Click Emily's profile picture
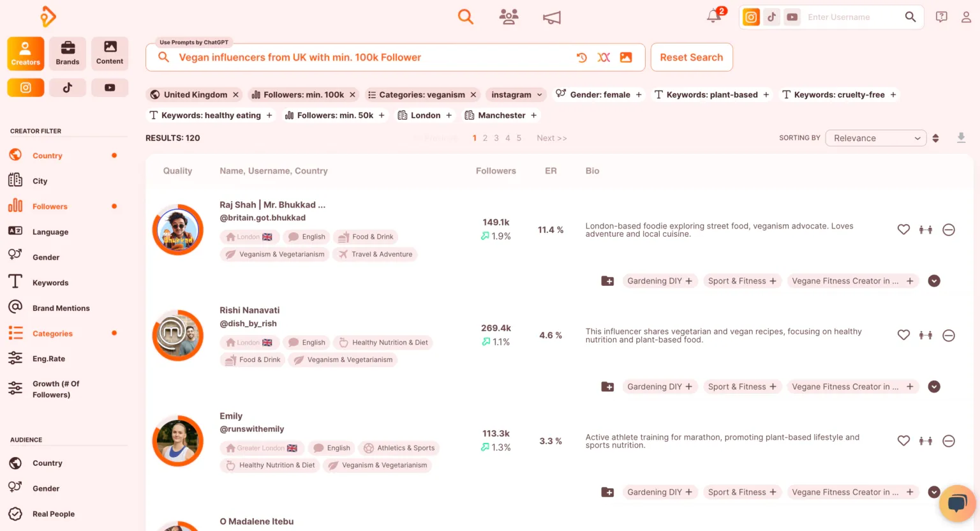Image resolution: width=980 pixels, height=531 pixels. coord(178,441)
